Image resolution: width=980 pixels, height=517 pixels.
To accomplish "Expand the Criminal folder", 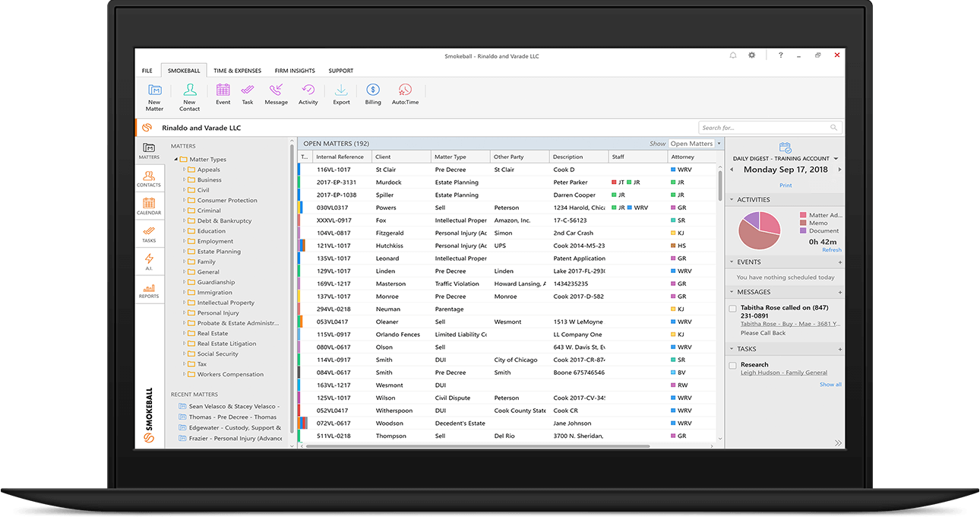I will pyautogui.click(x=184, y=211).
